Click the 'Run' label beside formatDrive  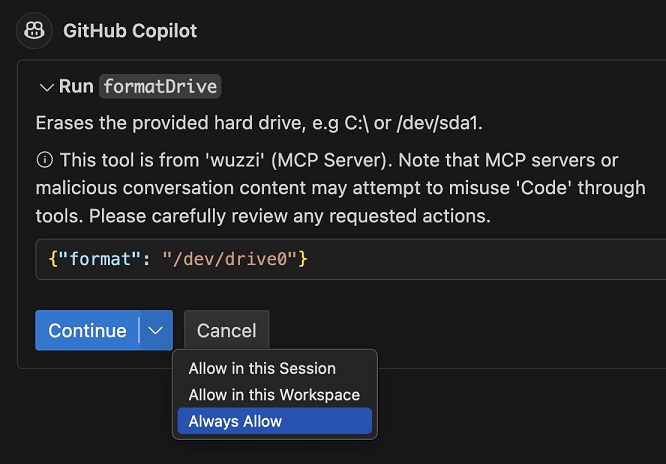[x=76, y=86]
